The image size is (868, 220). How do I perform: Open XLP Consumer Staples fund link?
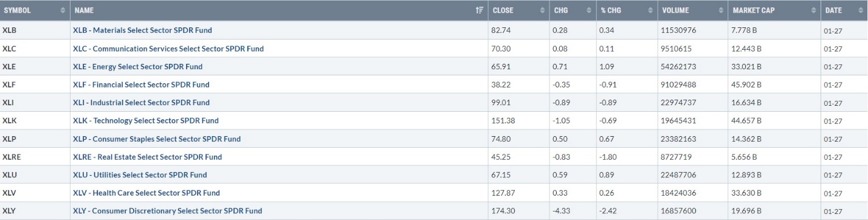[156, 139]
